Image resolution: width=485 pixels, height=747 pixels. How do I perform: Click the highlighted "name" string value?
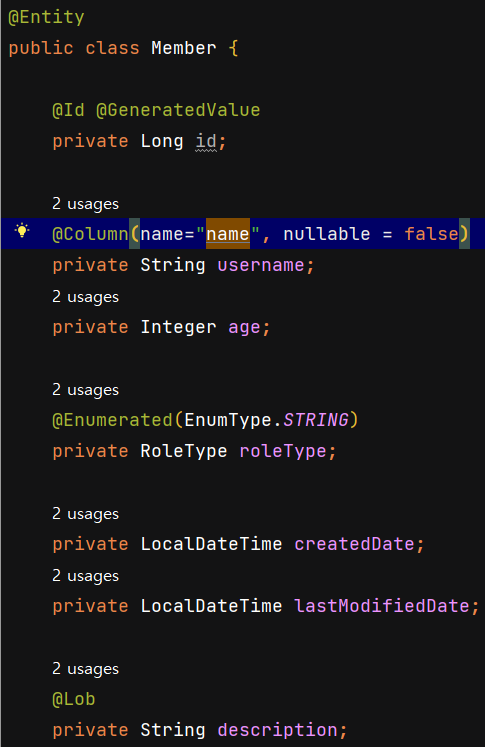click(228, 234)
